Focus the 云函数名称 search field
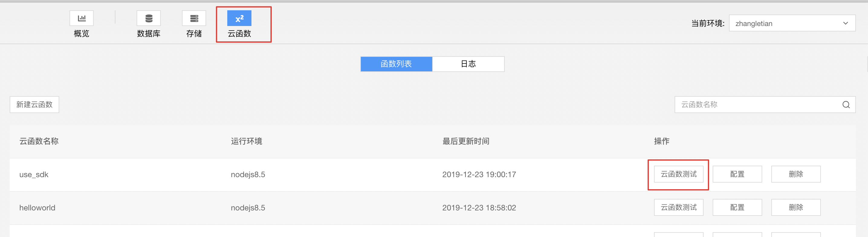Image resolution: width=868 pixels, height=237 pixels. point(765,105)
